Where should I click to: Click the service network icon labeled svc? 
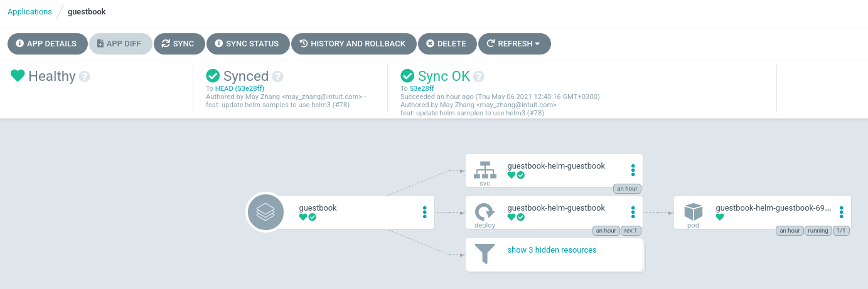[484, 169]
